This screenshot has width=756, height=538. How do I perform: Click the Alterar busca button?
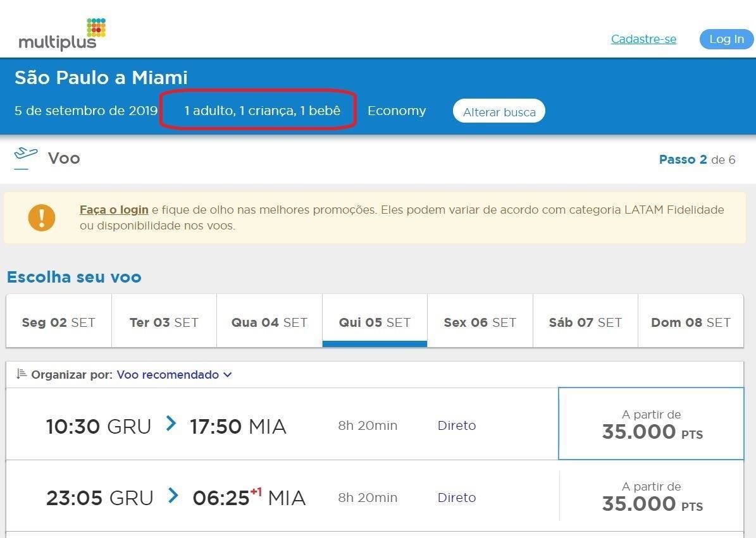coord(499,111)
